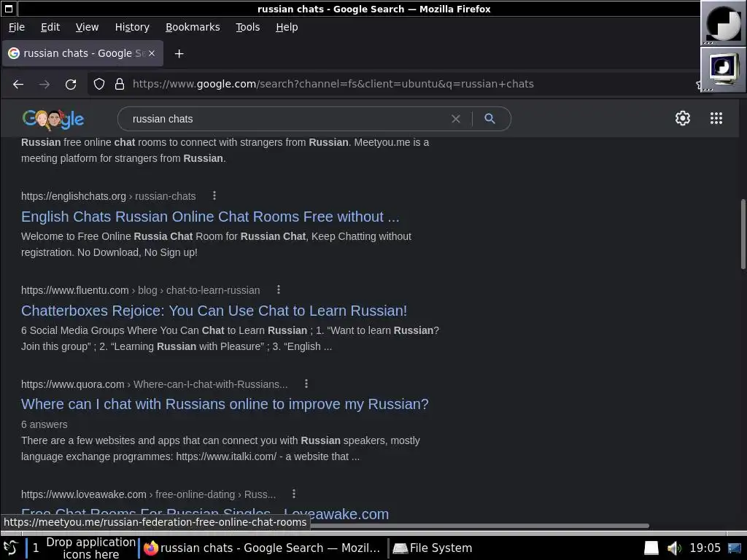Click the vertical page scrollbar thumb
This screenshot has width=747, height=560.
tap(743, 234)
